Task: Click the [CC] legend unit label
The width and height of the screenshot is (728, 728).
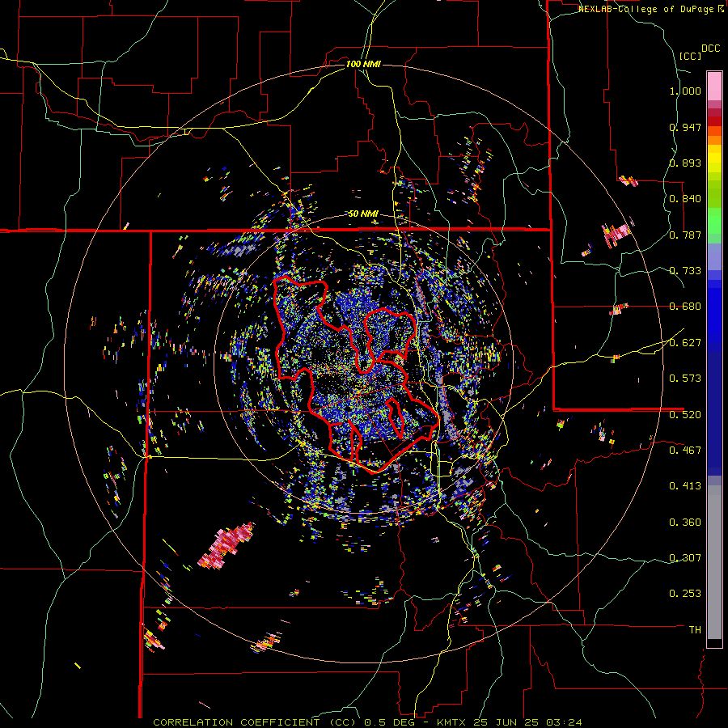Action: point(691,56)
